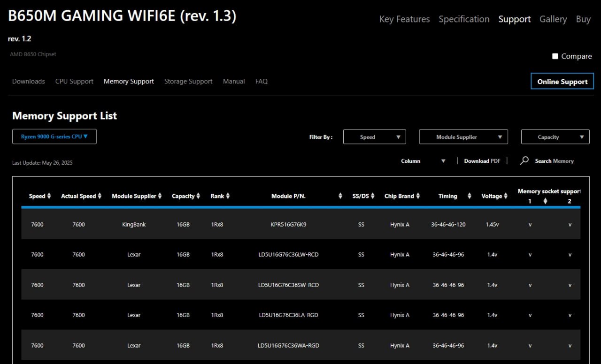This screenshot has height=364, width=601.
Task: Click the 1.45v voltage cell
Action: [x=492, y=224]
